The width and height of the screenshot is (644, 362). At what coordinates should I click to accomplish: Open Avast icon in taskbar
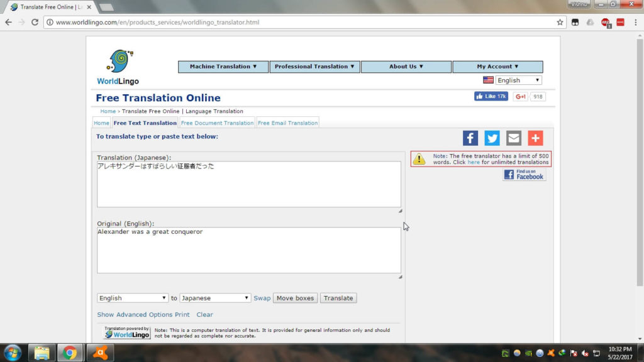coord(100,353)
